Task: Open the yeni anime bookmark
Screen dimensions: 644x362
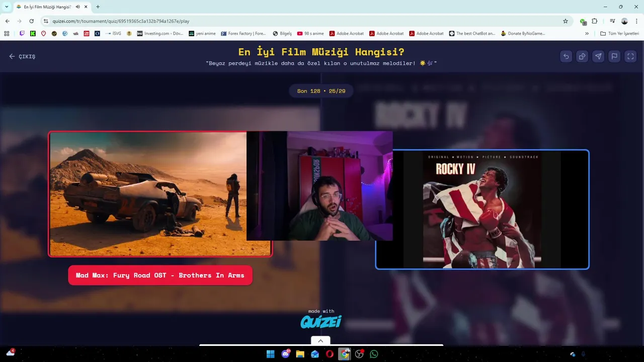Action: click(202, 34)
